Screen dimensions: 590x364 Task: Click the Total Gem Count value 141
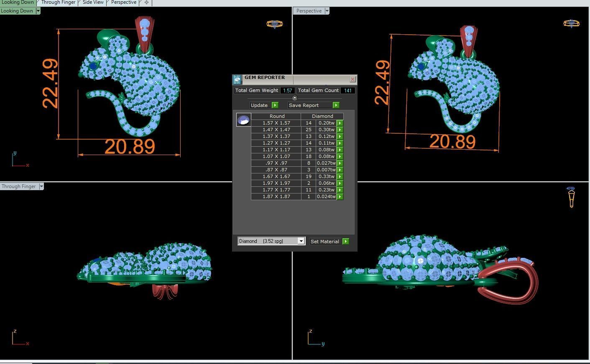point(347,90)
